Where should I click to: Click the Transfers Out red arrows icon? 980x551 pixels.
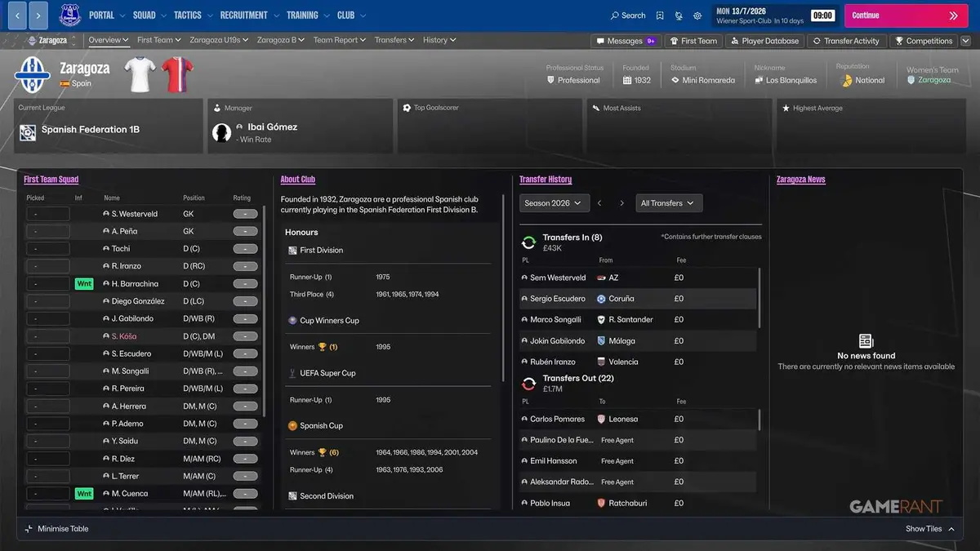(528, 383)
